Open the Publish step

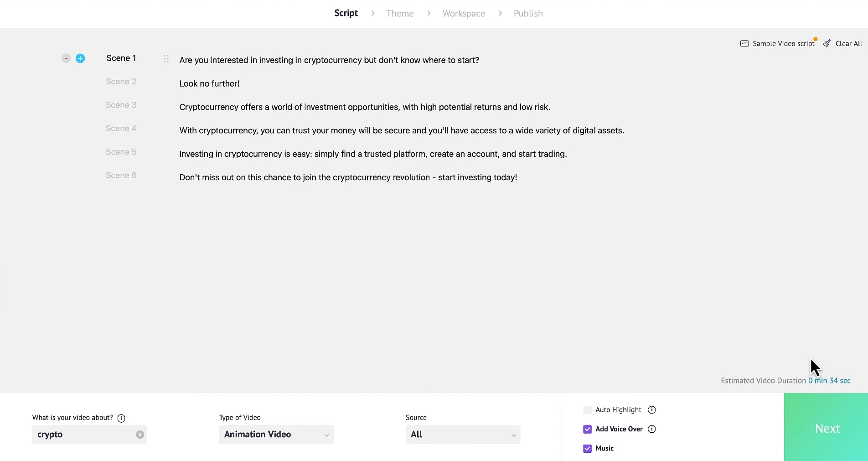528,14
